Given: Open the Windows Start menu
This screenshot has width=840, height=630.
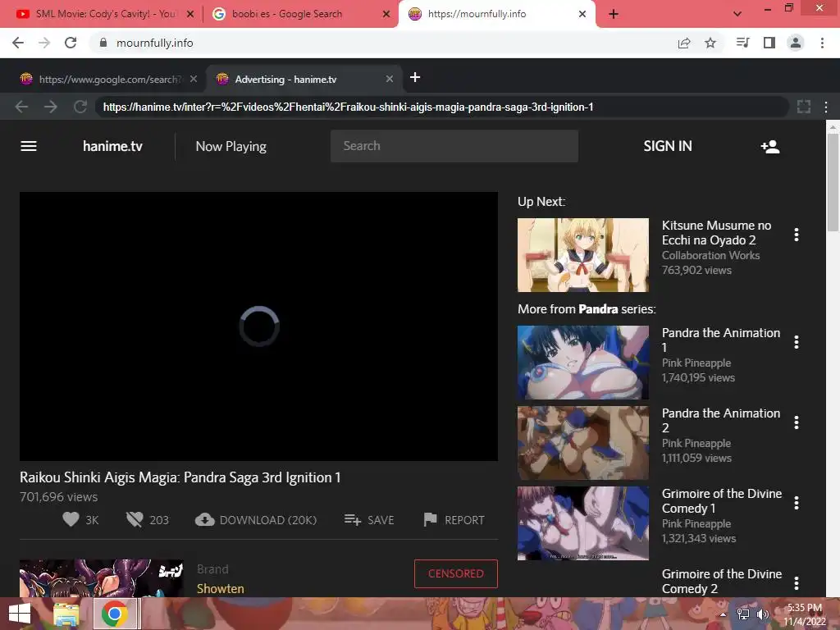Looking at the screenshot, I should pos(20,614).
